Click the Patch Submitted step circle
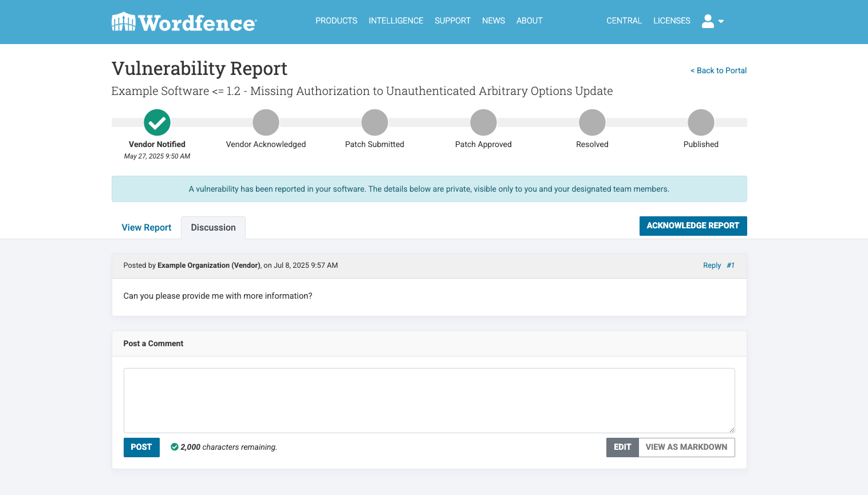This screenshot has height=495, width=868. 374,122
